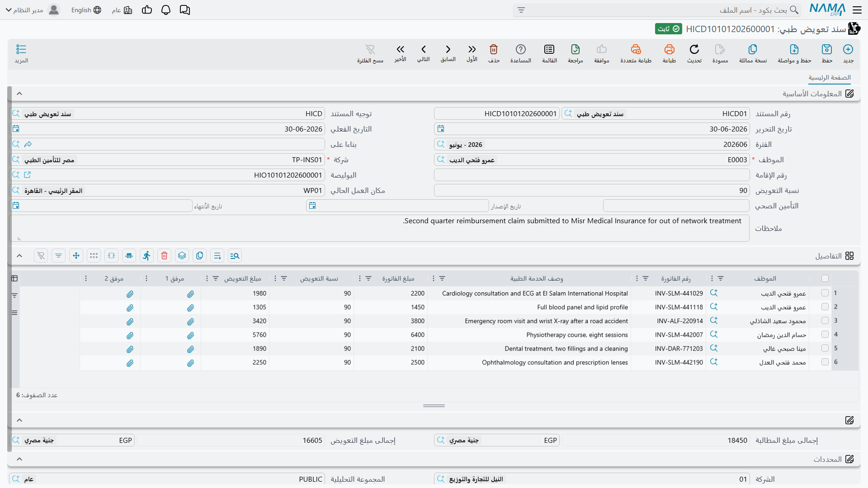Click the تاريخ التحرير calendar picker icon

click(441, 129)
